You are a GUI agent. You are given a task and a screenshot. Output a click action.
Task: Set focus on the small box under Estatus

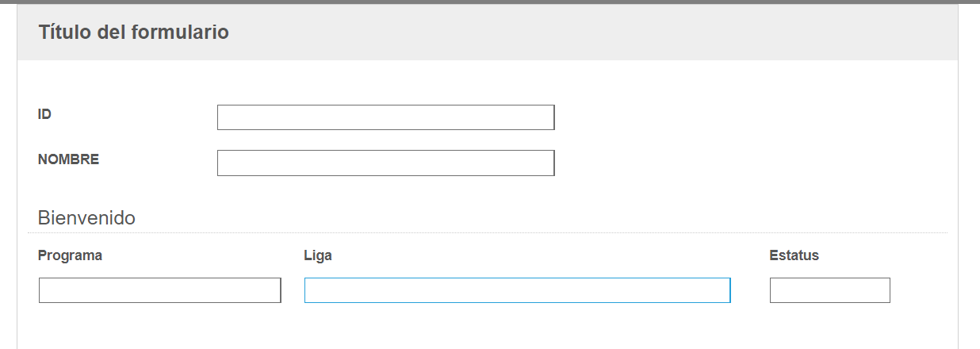(830, 290)
